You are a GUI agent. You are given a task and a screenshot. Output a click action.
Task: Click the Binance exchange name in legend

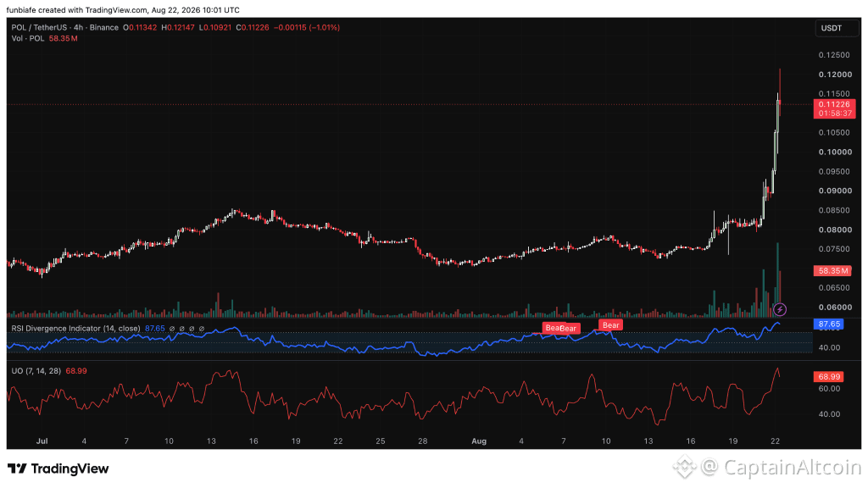[105, 27]
